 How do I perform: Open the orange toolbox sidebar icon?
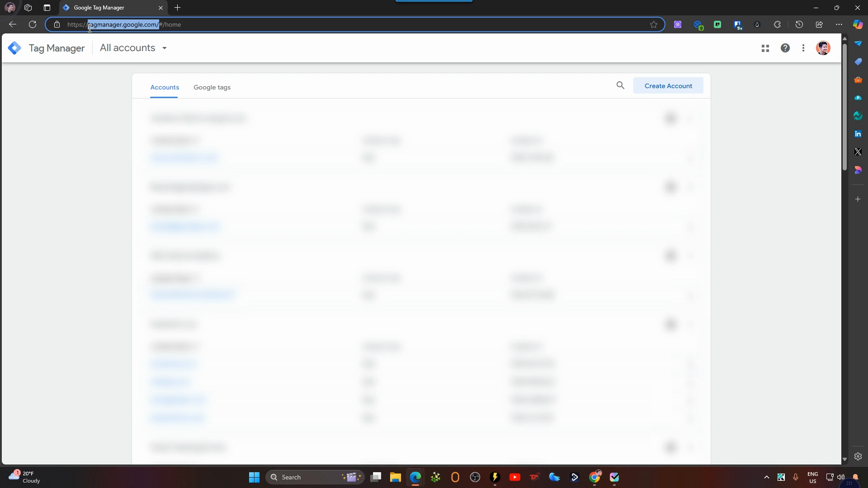pos(858,80)
